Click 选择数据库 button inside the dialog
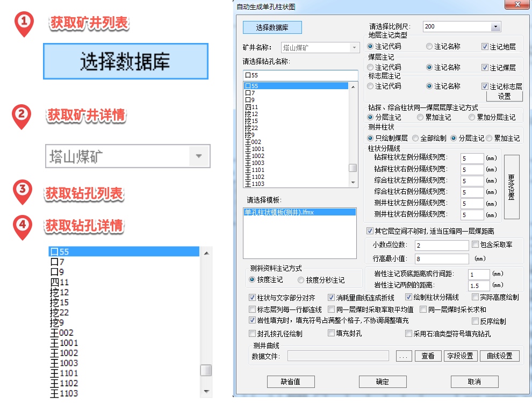 pyautogui.click(x=272, y=27)
